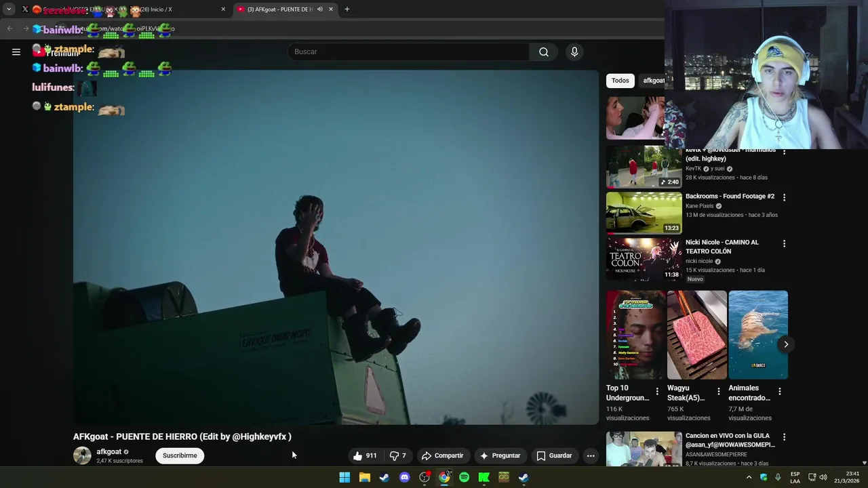Close the Inicio / X tab
The height and width of the screenshot is (488, 868).
(223, 9)
